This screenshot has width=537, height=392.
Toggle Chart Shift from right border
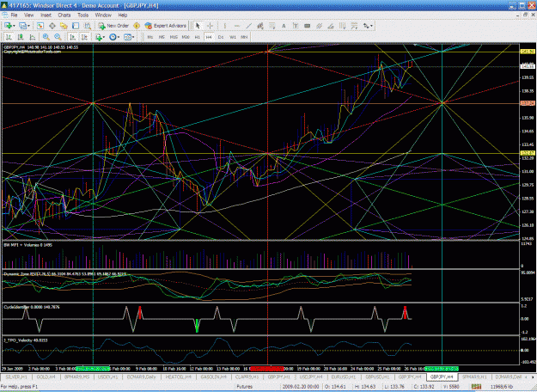(x=84, y=37)
